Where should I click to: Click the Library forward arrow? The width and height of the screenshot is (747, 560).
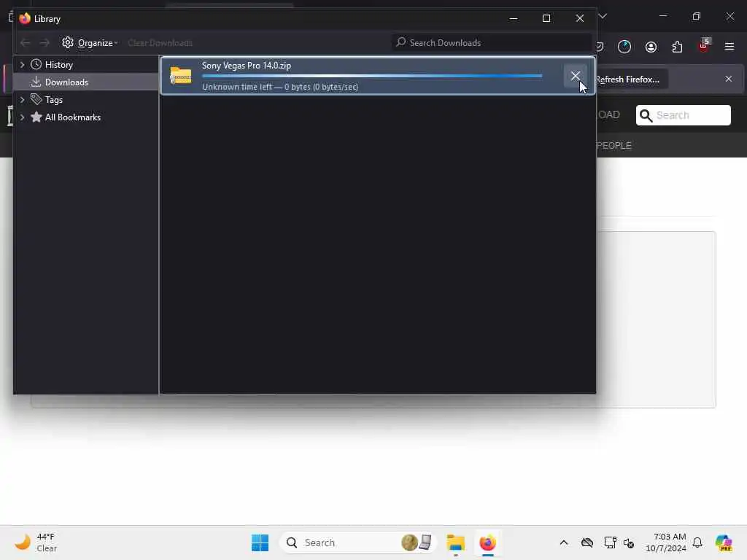tap(44, 43)
